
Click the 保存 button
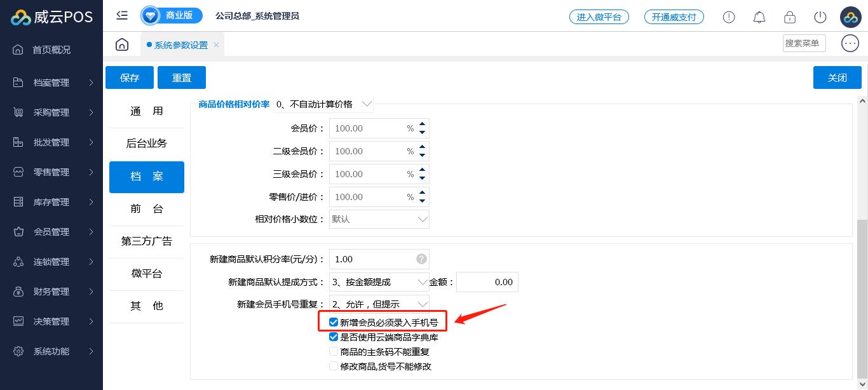point(130,77)
